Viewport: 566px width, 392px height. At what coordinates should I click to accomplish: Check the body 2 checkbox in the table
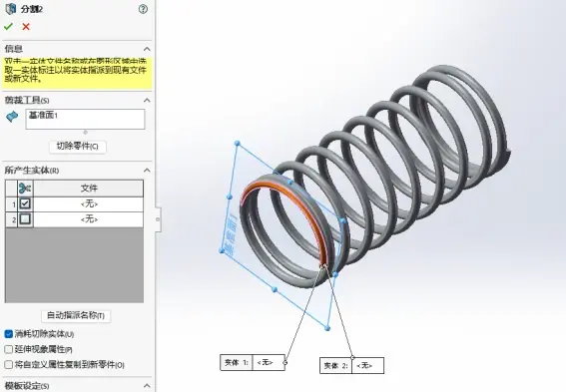(25, 218)
